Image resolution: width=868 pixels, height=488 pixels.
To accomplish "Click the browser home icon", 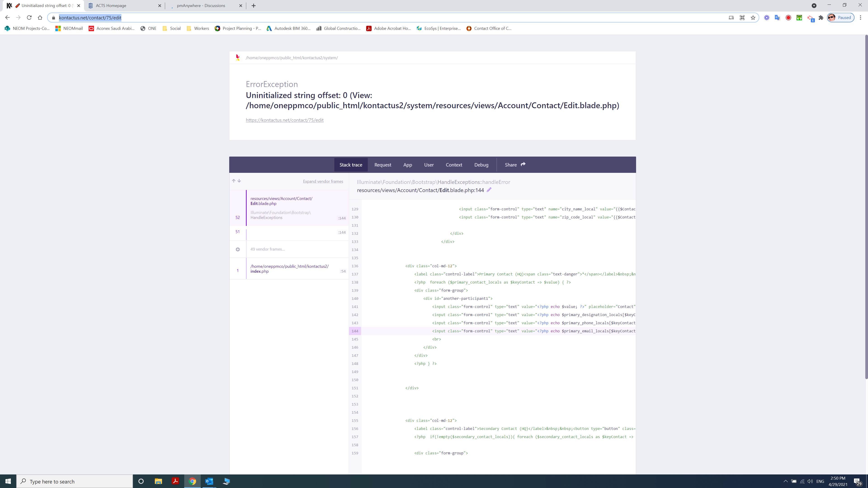I will pyautogui.click(x=40, y=18).
